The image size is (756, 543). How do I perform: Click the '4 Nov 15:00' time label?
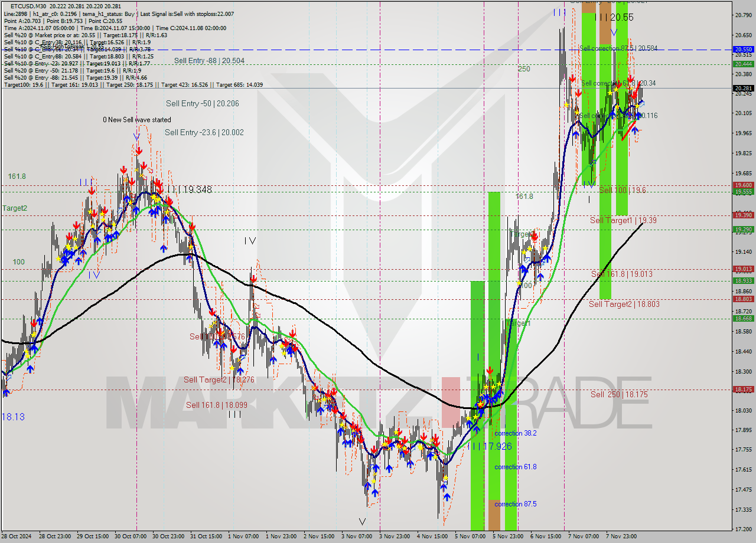(432, 537)
